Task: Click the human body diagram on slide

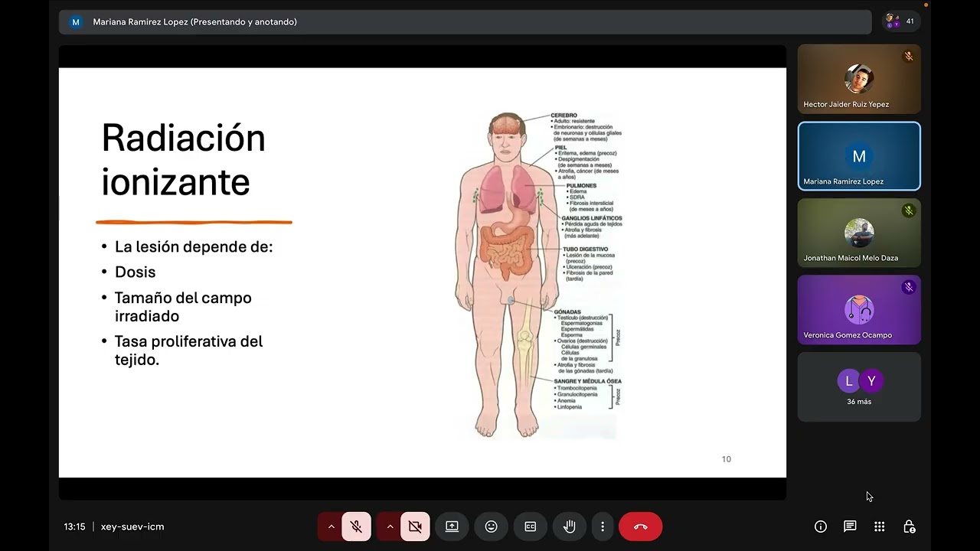Action: [x=507, y=275]
